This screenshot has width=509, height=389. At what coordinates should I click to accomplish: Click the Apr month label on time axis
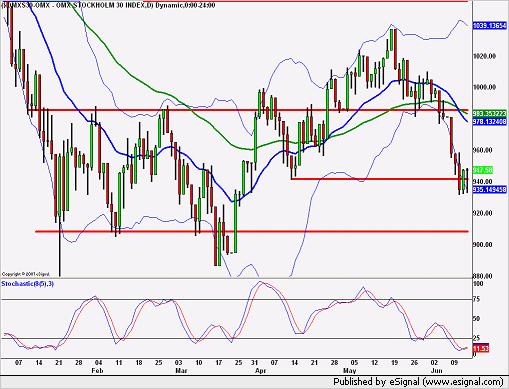tap(260, 371)
